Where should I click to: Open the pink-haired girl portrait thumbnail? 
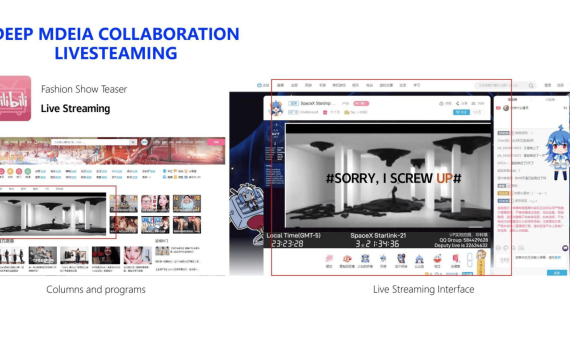pyautogui.click(x=138, y=255)
